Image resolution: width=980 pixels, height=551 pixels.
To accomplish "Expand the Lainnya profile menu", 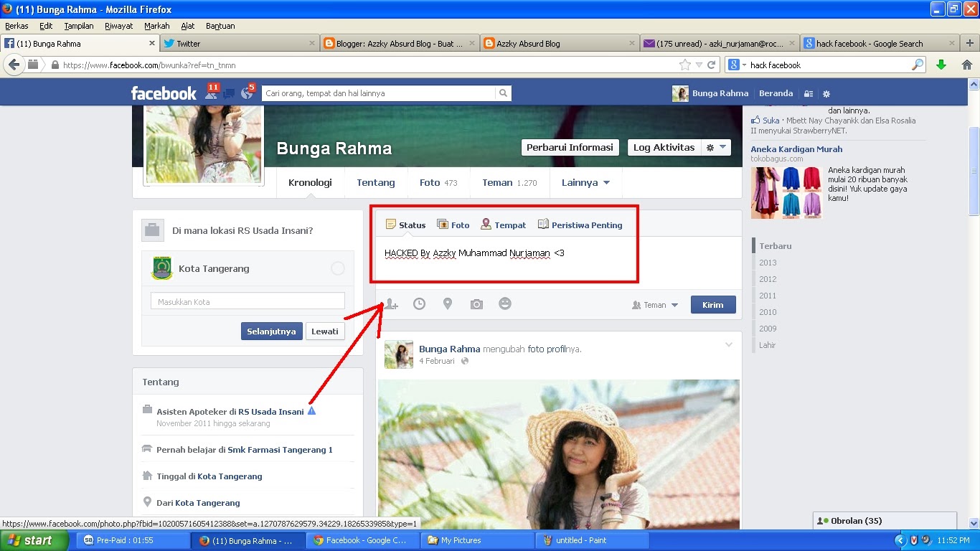I will (x=585, y=182).
